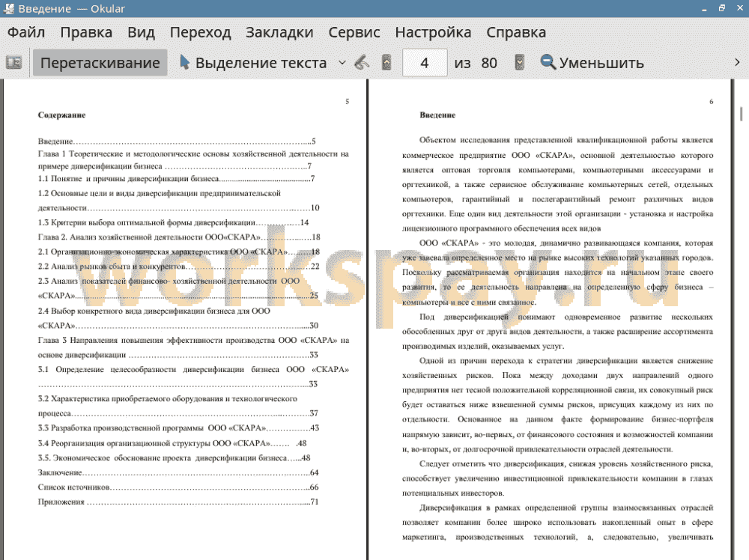Click the vertical scrollbar handle
Image resolution: width=749 pixels, height=560 pixels.
(x=741, y=114)
